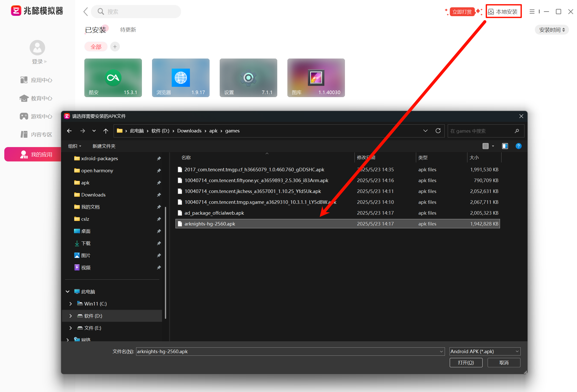Click the 打开(O) button

[x=466, y=362]
